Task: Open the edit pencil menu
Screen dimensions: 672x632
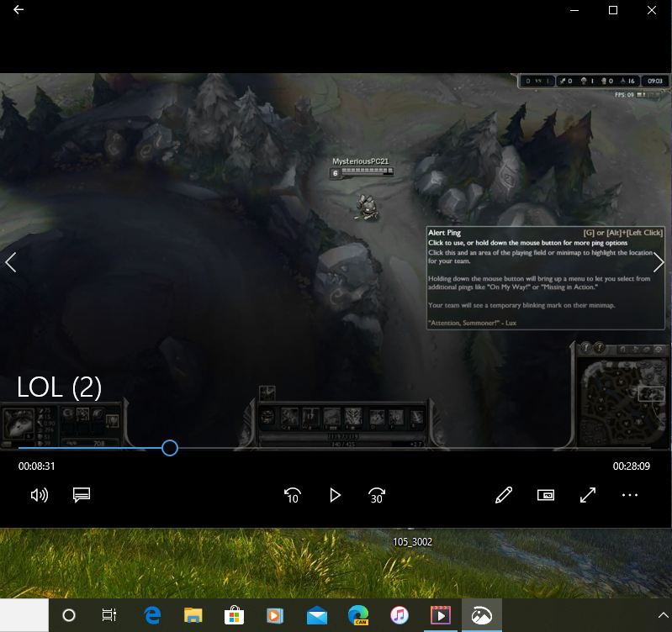Action: pyautogui.click(x=504, y=495)
